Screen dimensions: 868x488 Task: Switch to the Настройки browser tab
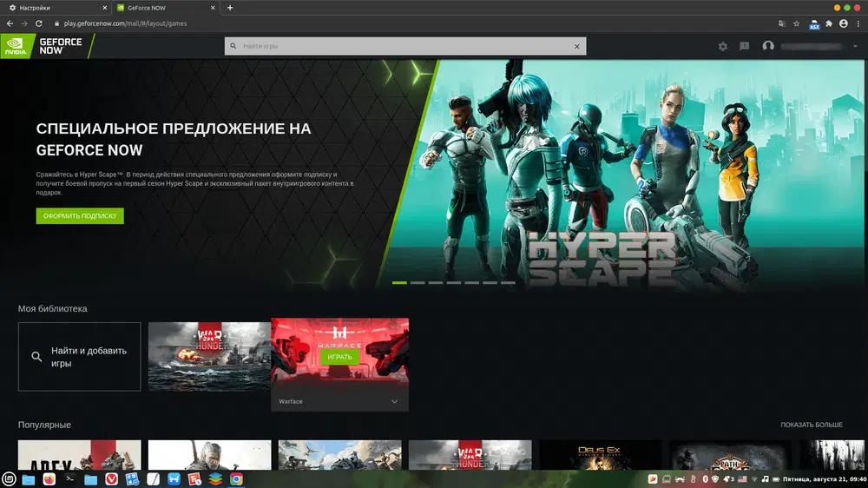point(56,8)
